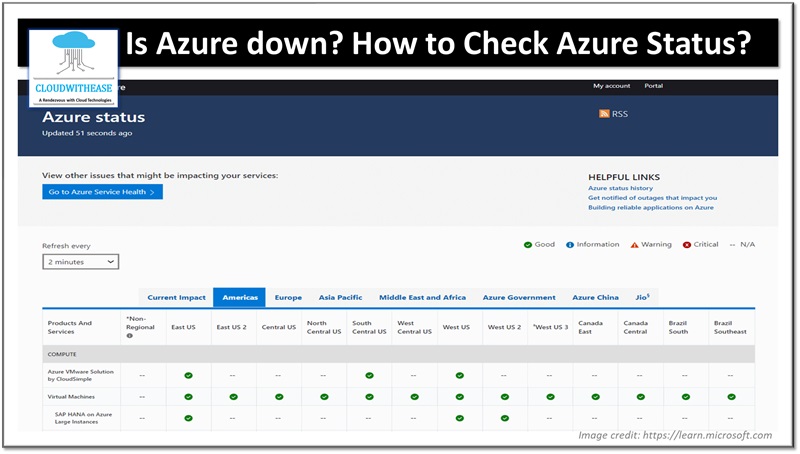Viewport: 800px width, 454px height.
Task: Click Virtual Machines East US 2 status checkmark
Action: [x=233, y=397]
